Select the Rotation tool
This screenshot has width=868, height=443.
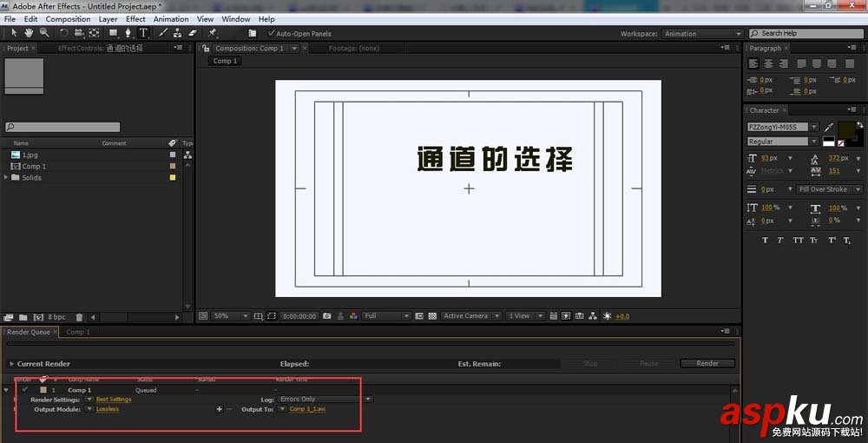pos(64,33)
